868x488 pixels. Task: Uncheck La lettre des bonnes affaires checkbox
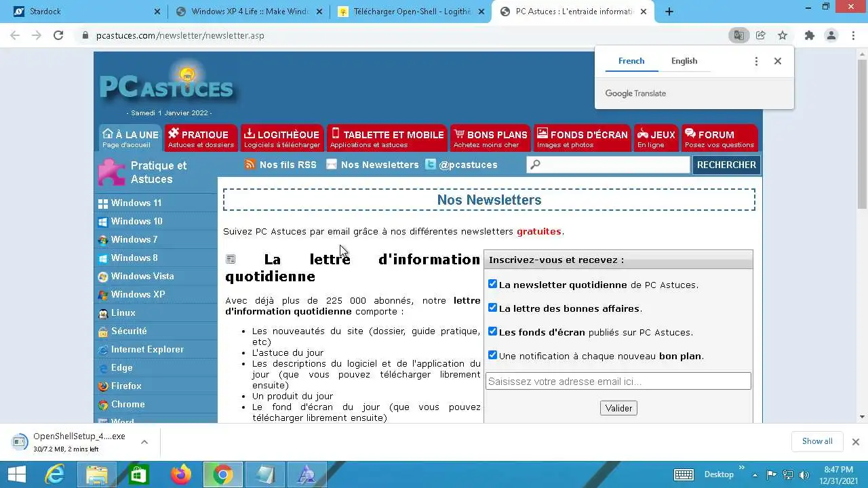coord(492,308)
